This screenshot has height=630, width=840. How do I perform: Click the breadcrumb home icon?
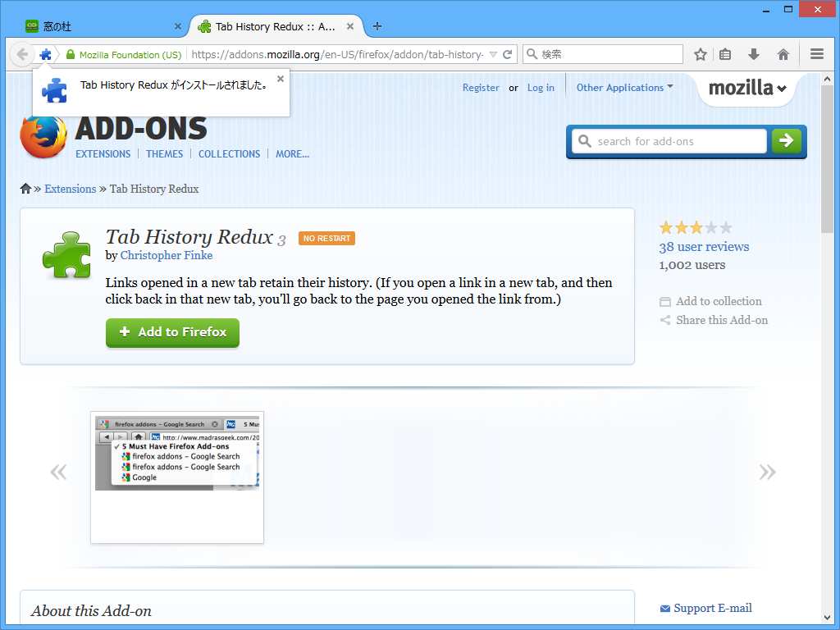25,189
